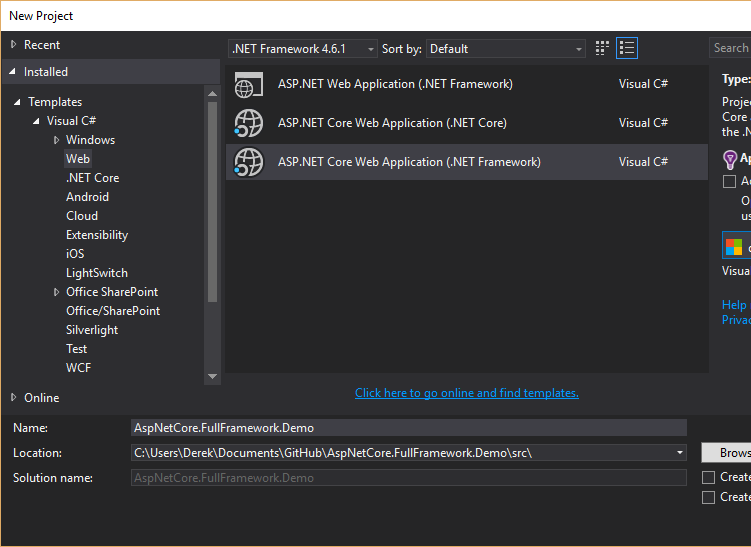751x547 pixels.
Task: Click the Microsoft logo icon in right panel
Action: (734, 247)
